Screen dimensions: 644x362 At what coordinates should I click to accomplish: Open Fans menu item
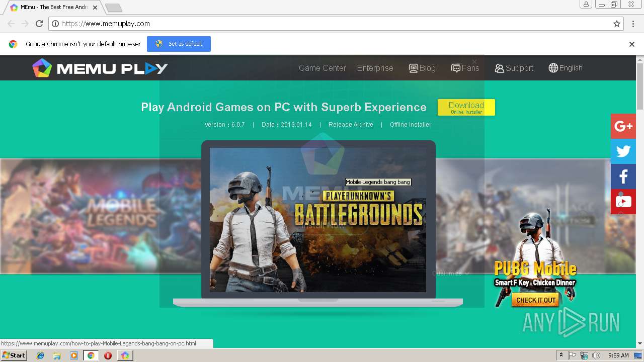[x=465, y=68]
